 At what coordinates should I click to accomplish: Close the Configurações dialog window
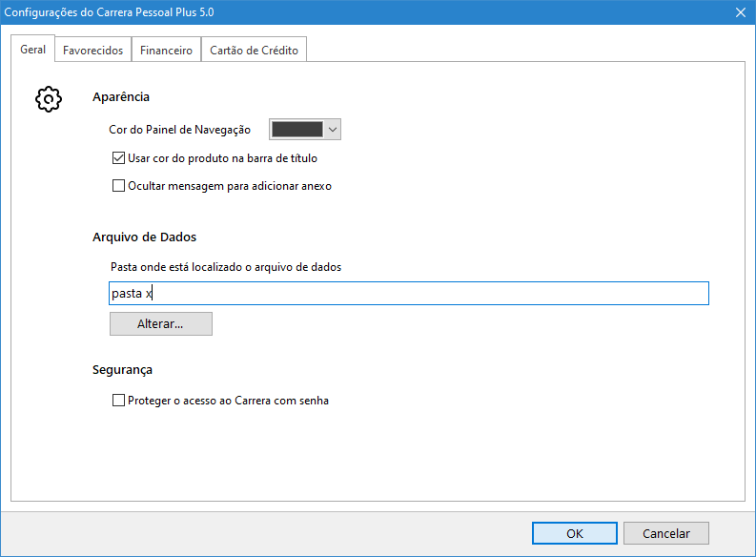(x=740, y=11)
